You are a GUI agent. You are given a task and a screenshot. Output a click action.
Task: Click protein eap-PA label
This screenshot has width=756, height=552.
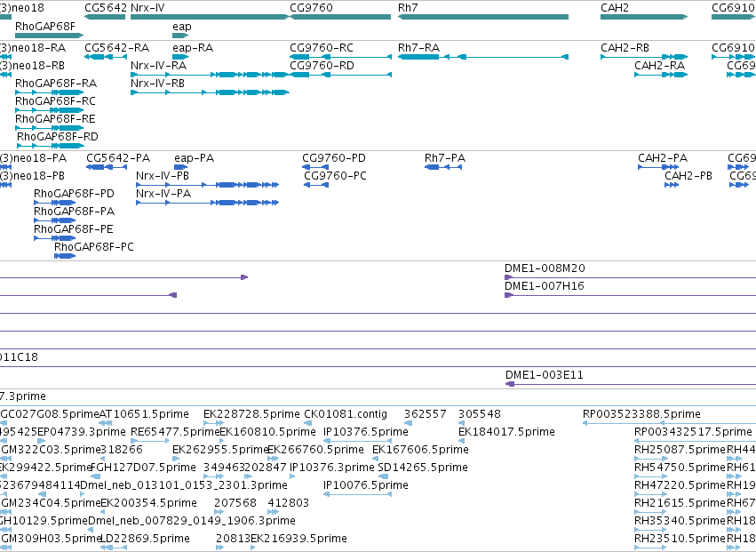pos(194,158)
